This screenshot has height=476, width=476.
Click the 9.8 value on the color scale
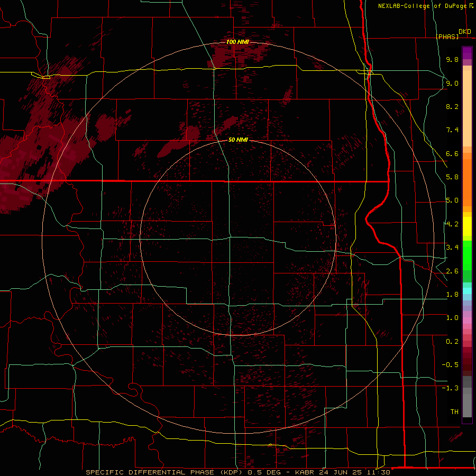[x=452, y=59]
